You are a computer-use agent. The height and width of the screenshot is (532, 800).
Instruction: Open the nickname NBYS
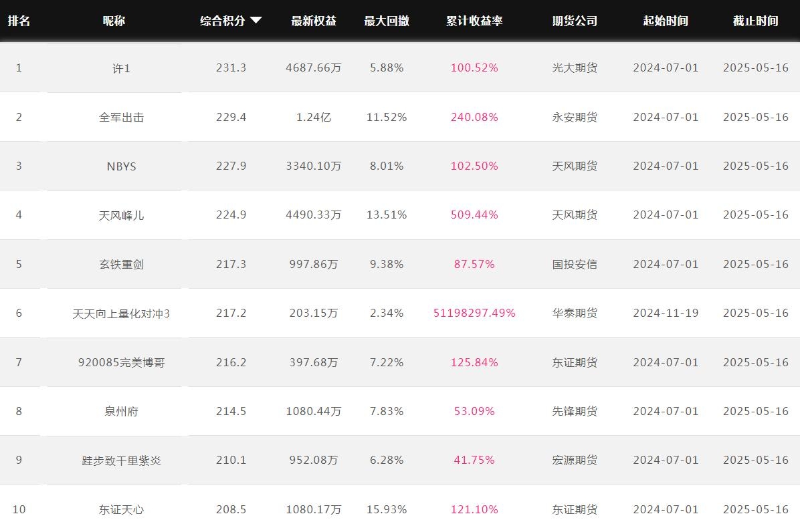(122, 166)
